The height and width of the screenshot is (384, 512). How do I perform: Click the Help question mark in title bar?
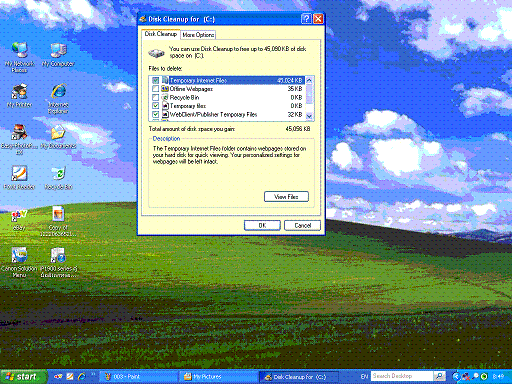tap(306, 19)
